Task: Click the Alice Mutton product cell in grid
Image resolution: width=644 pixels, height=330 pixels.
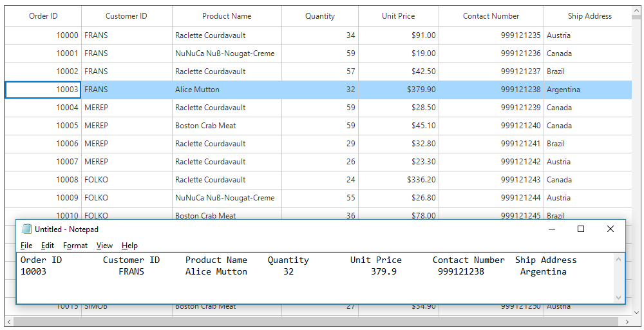Action: [x=227, y=90]
